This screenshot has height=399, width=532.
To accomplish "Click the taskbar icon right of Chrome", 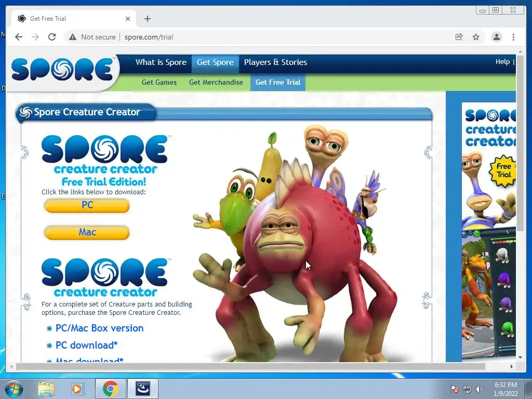I will click(143, 389).
